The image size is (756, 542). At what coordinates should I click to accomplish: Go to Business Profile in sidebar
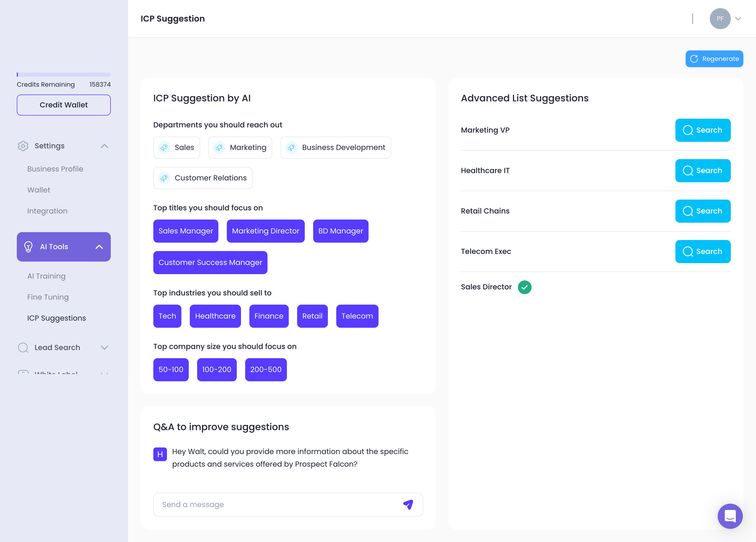coord(55,169)
